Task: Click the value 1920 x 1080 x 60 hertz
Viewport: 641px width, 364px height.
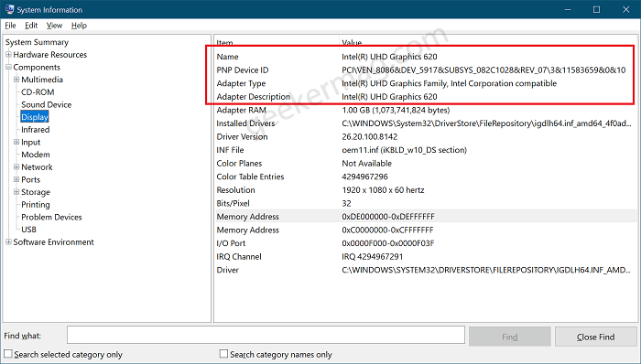Action: tap(383, 190)
